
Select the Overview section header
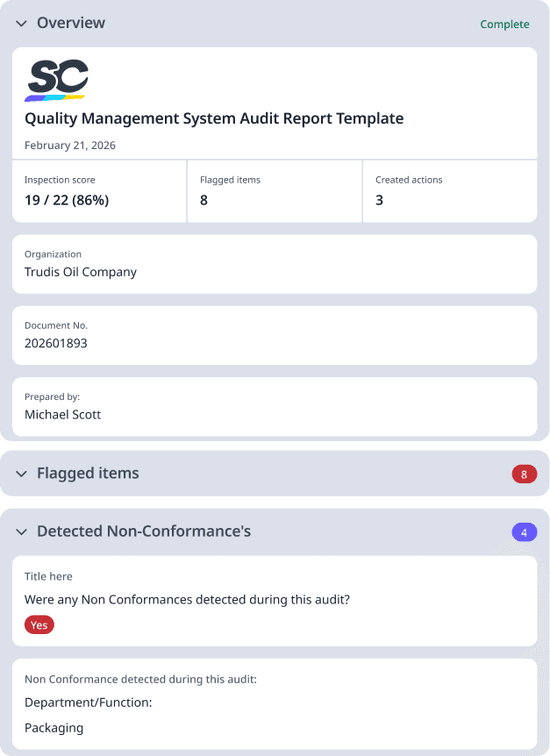click(x=70, y=24)
